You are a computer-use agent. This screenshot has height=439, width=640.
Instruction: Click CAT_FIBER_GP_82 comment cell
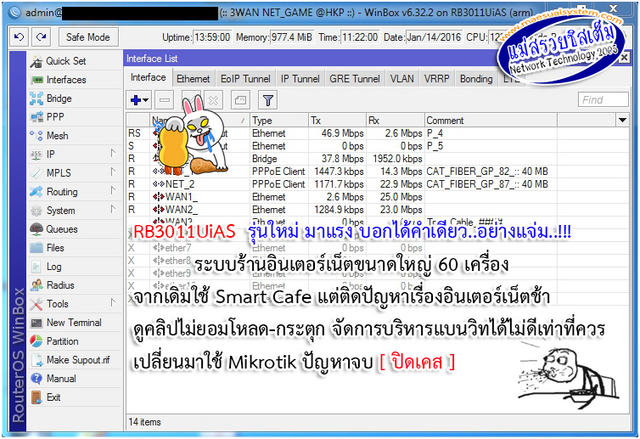[491, 171]
